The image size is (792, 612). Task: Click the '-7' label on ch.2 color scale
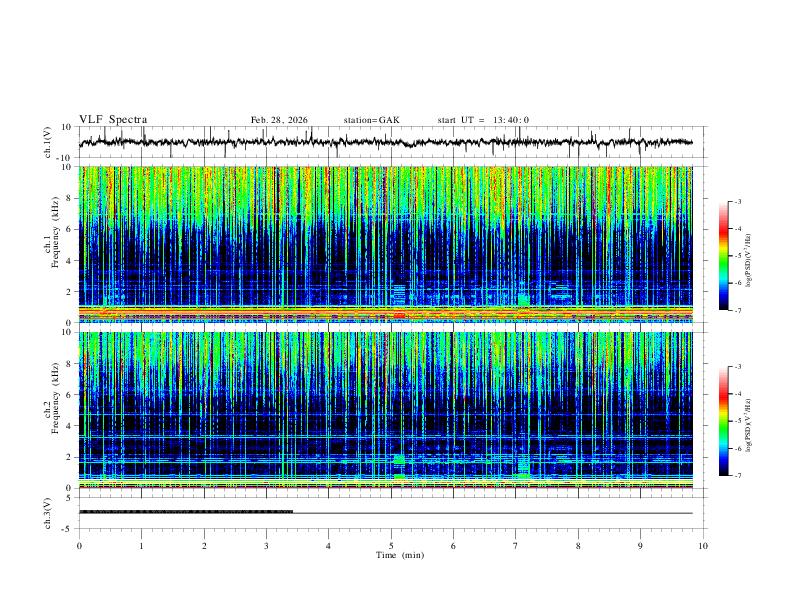[x=737, y=476]
